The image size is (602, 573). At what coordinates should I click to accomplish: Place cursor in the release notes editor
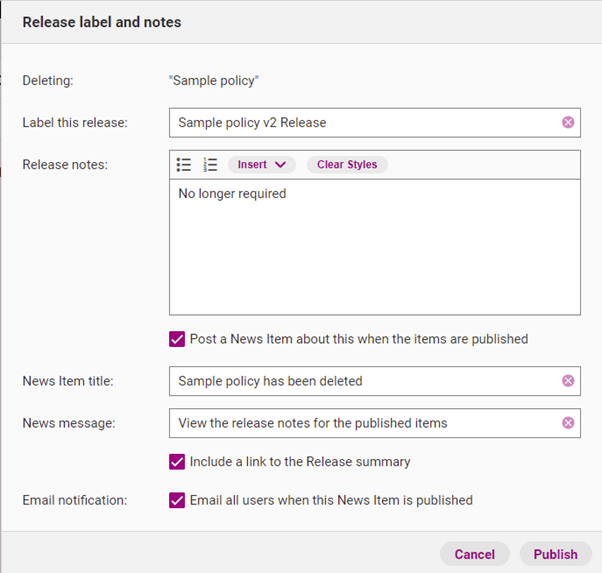click(374, 250)
